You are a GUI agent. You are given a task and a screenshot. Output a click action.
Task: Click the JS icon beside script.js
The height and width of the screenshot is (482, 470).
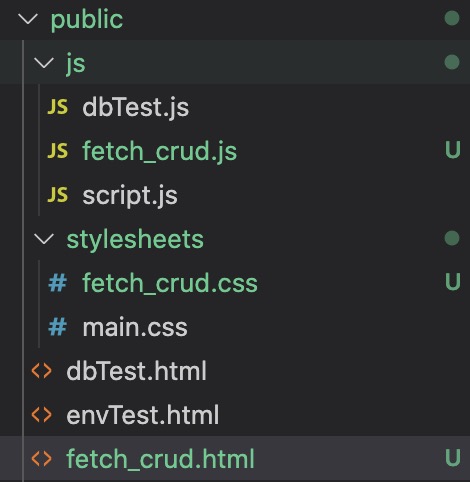click(x=58, y=195)
